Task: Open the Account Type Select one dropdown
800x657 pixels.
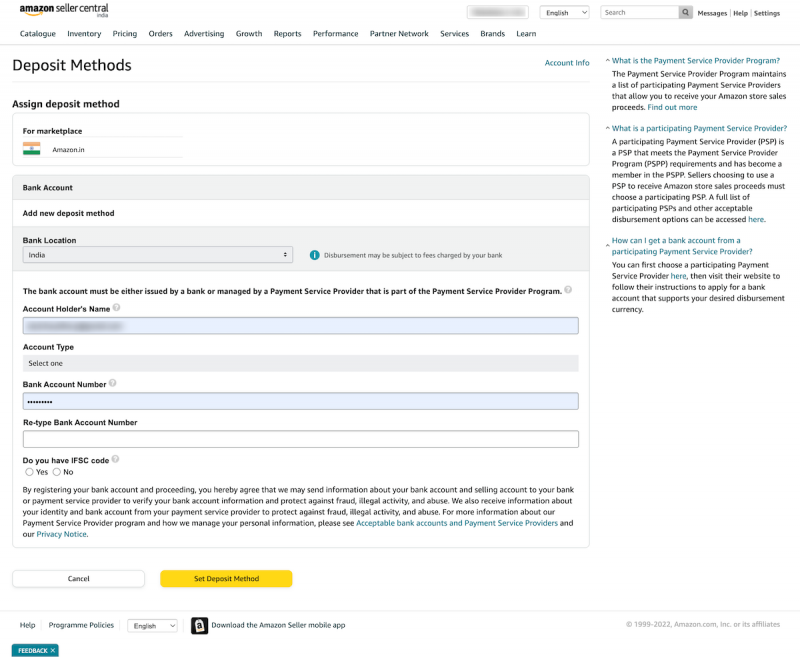Action: pos(301,363)
